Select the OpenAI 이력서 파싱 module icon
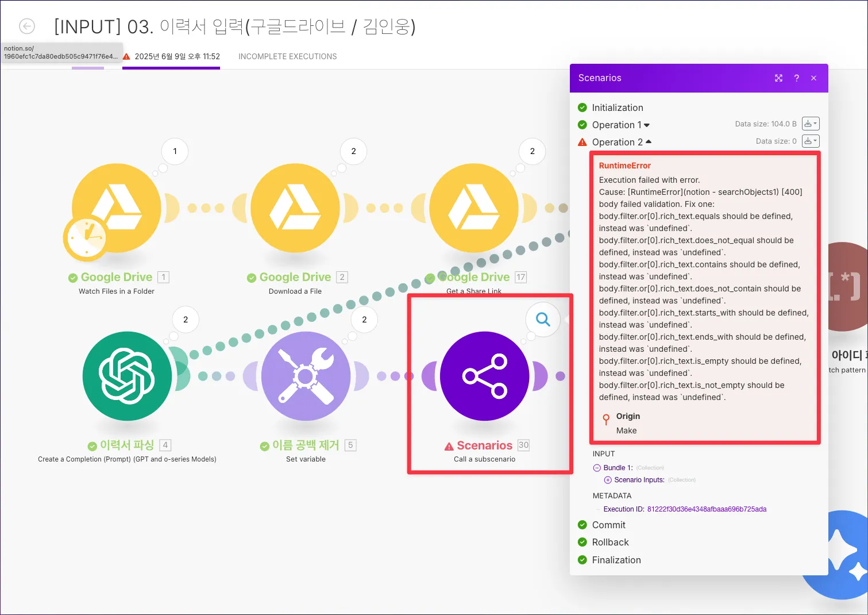The image size is (868, 615). pyautogui.click(x=127, y=376)
